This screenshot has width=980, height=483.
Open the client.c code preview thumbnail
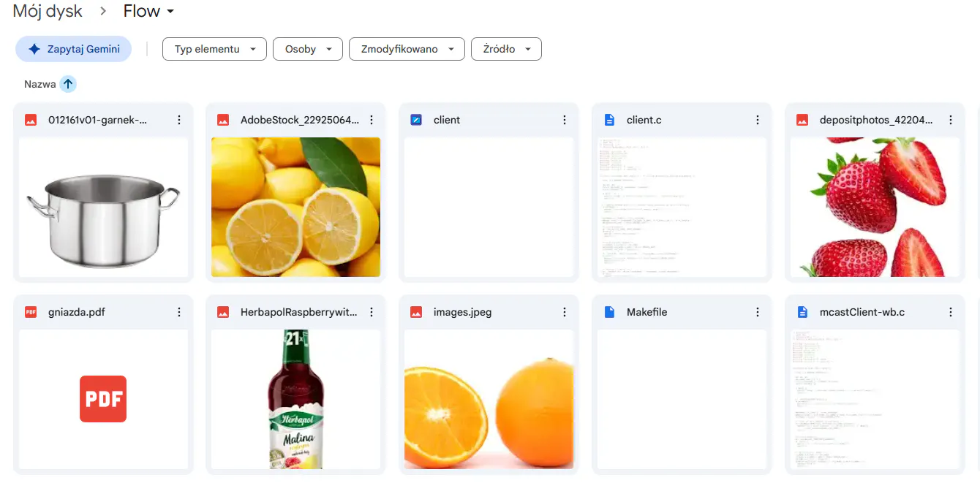[682, 207]
